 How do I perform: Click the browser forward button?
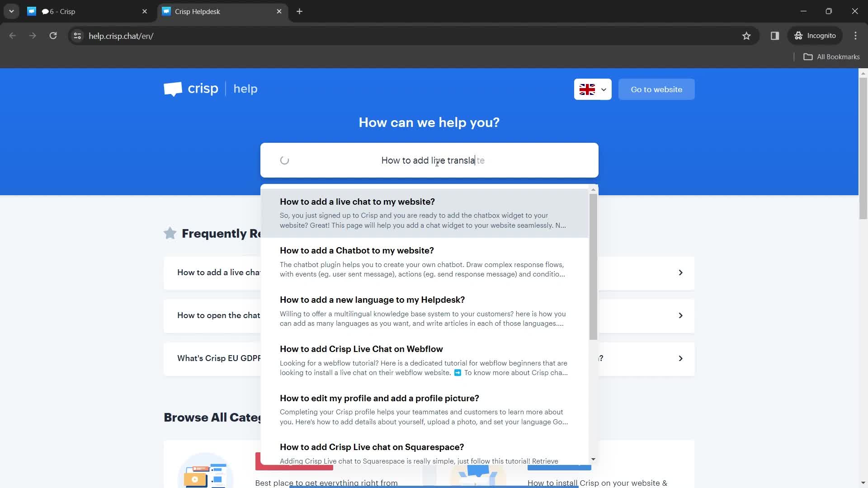pyautogui.click(x=33, y=36)
